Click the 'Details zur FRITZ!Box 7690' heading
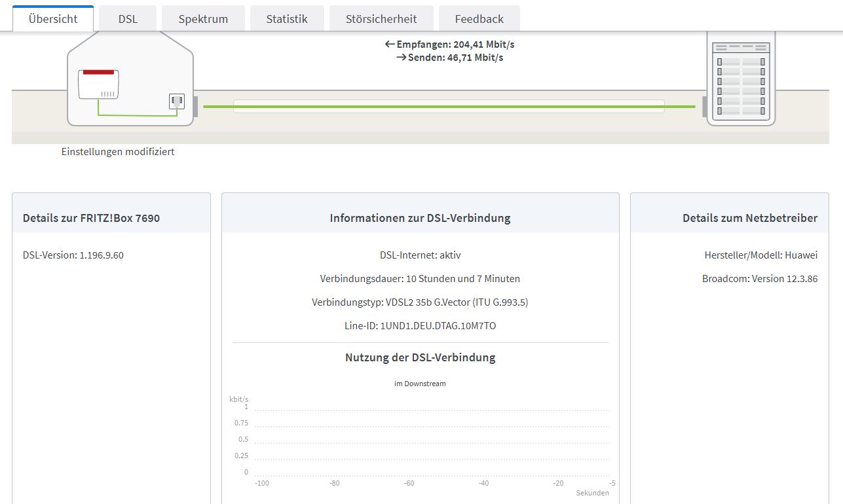843x504 pixels. pos(91,218)
